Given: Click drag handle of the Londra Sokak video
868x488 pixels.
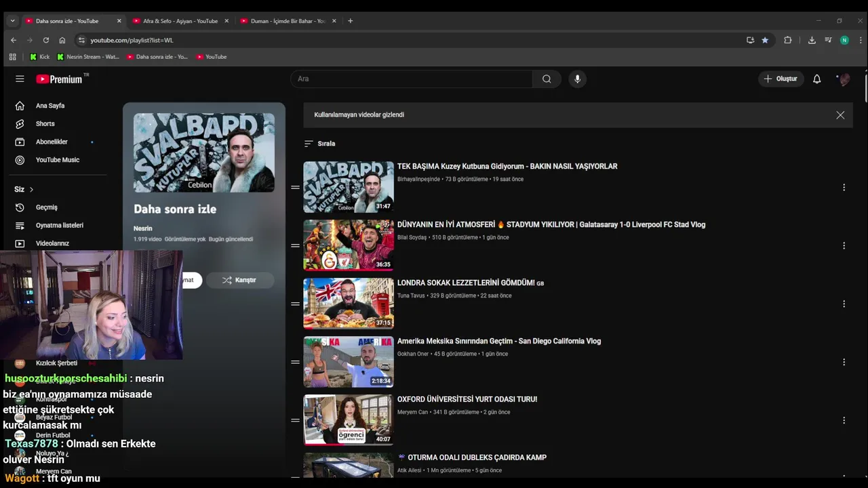Looking at the screenshot, I should [295, 304].
